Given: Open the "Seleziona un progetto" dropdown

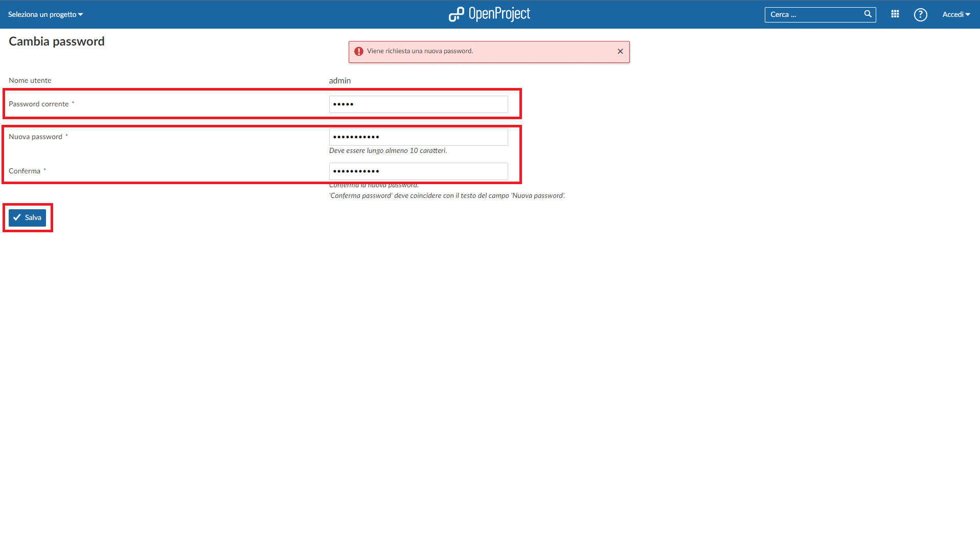Looking at the screenshot, I should click(x=45, y=14).
